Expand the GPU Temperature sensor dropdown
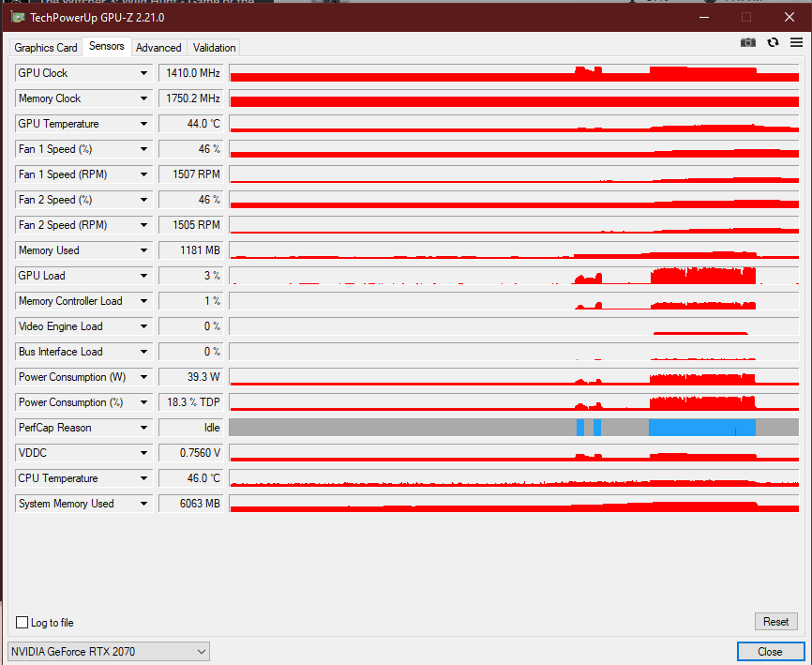 [x=143, y=124]
